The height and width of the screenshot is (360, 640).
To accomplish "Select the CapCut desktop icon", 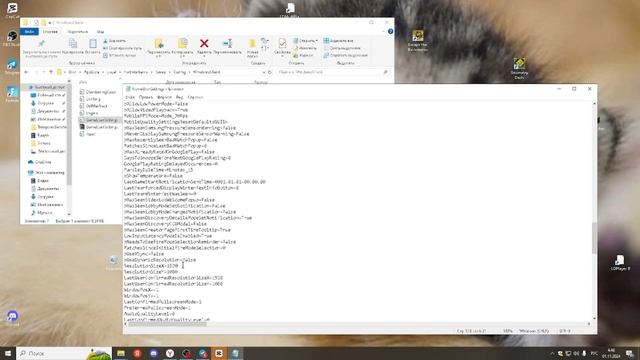I will click(x=12, y=10).
